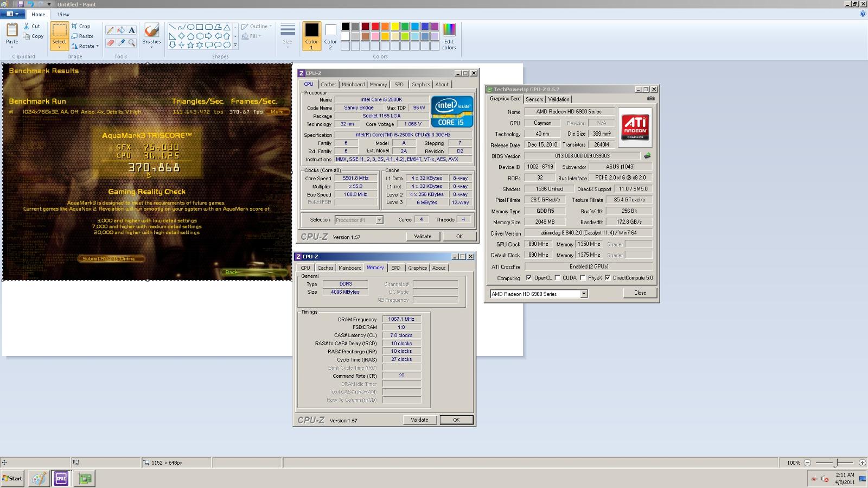
Task: Click the GPU-Z BIOS save chip icon
Action: tap(647, 156)
